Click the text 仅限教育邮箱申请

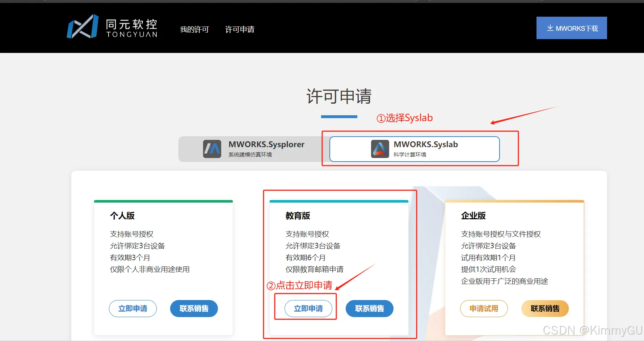[315, 269]
